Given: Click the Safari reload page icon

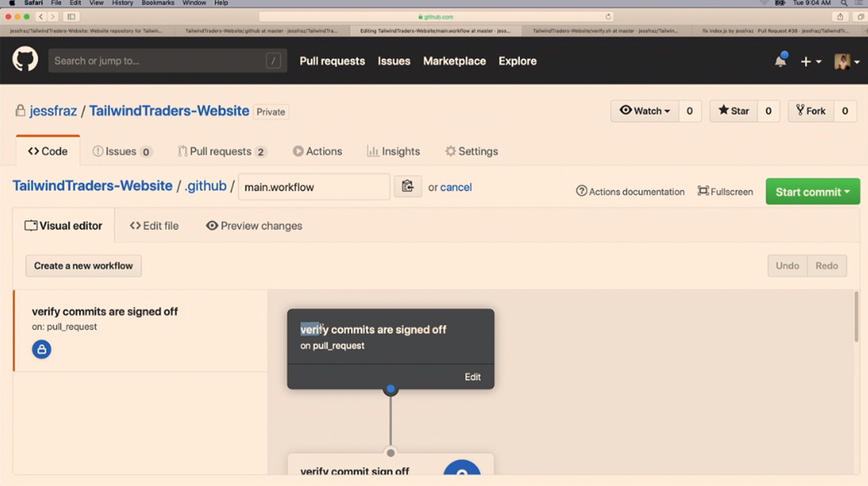Looking at the screenshot, I should click(608, 17).
